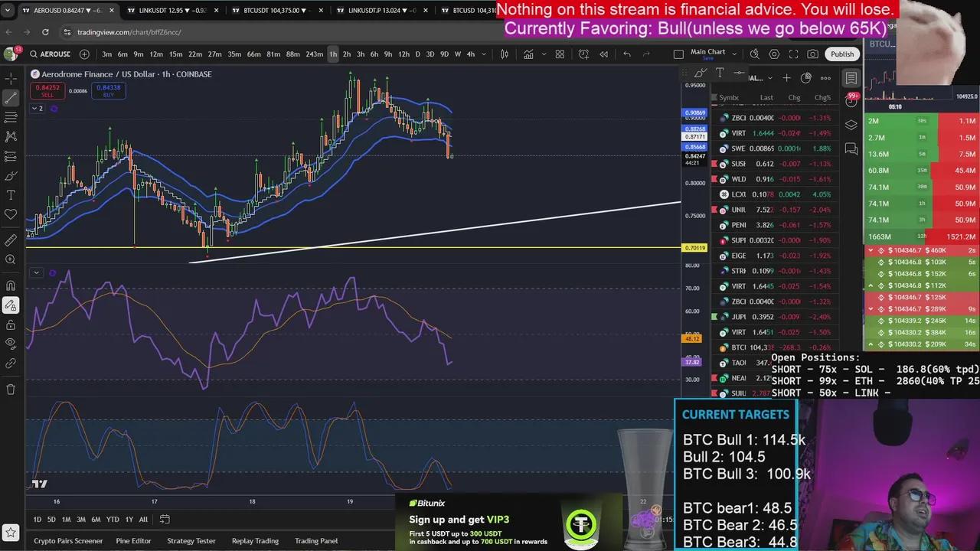The image size is (980, 551).
Task: Select the zoom in tool
Action: click(11, 259)
